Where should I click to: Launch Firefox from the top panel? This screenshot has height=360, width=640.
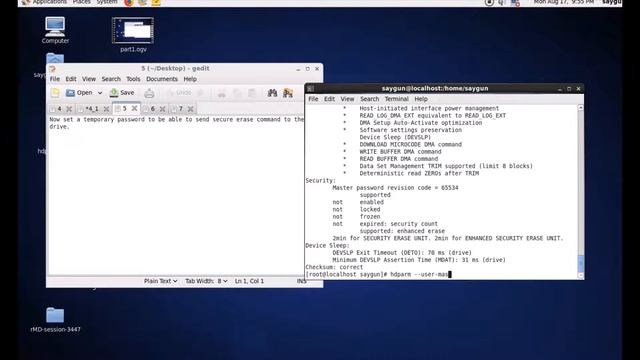(129, 2)
